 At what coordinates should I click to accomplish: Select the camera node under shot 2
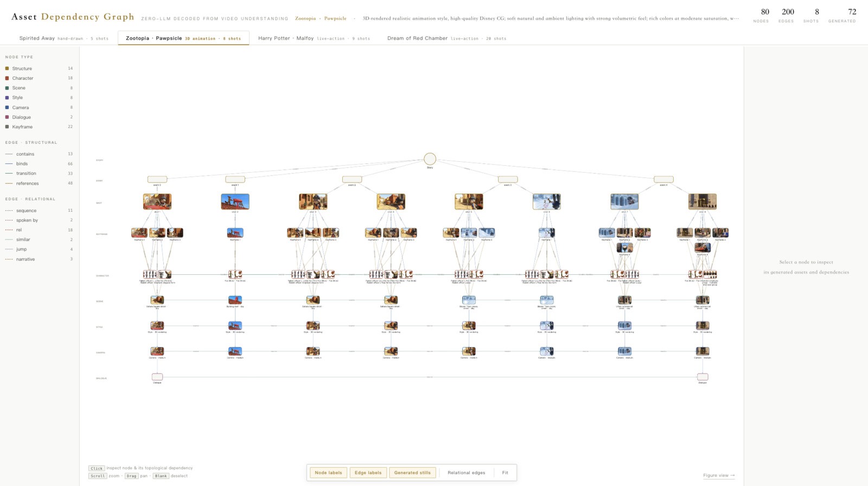[235, 351]
